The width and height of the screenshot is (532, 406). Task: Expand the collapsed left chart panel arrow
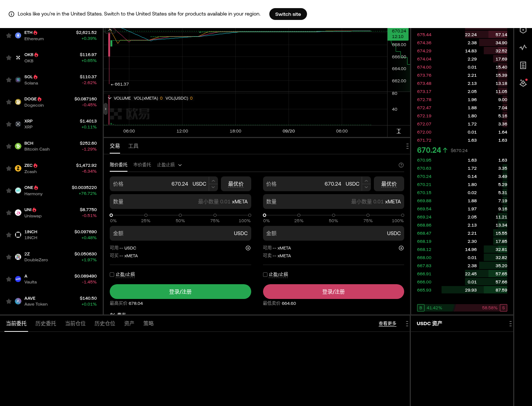pyautogui.click(x=106, y=109)
